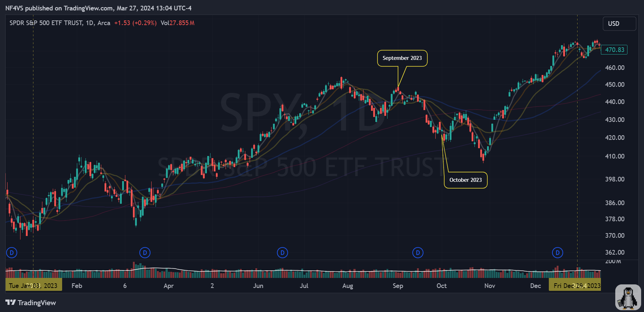Click the Nov label on time axis
The width and height of the screenshot is (644, 312).
pos(490,286)
